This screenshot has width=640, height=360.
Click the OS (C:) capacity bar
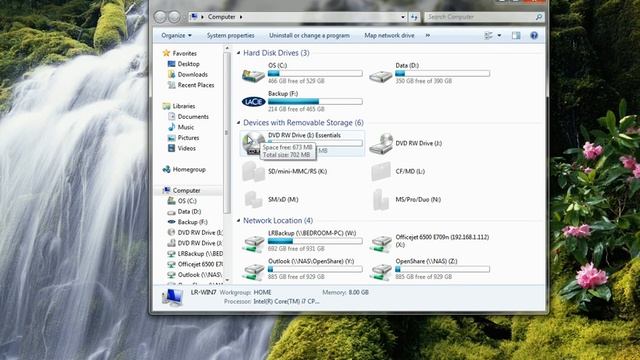point(315,73)
